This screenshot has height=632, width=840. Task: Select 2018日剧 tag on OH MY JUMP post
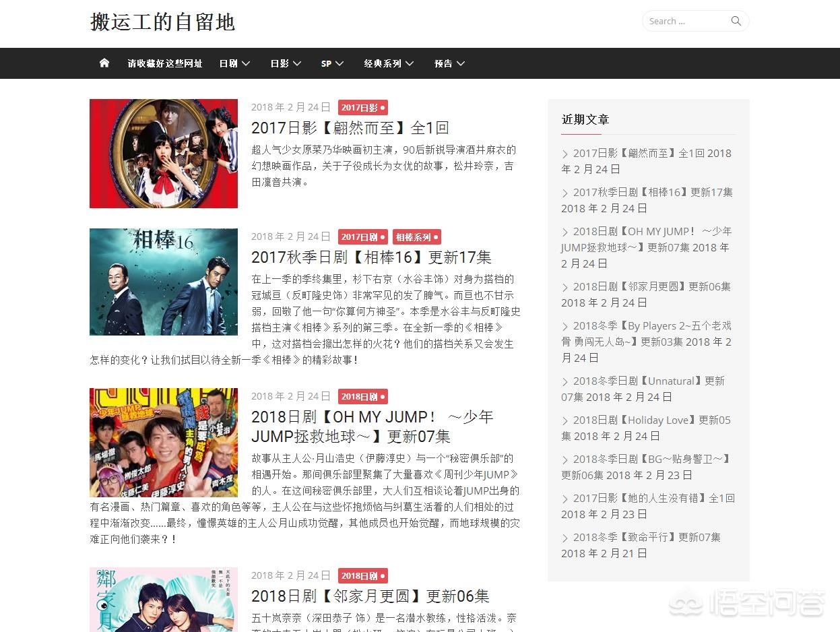coord(363,397)
